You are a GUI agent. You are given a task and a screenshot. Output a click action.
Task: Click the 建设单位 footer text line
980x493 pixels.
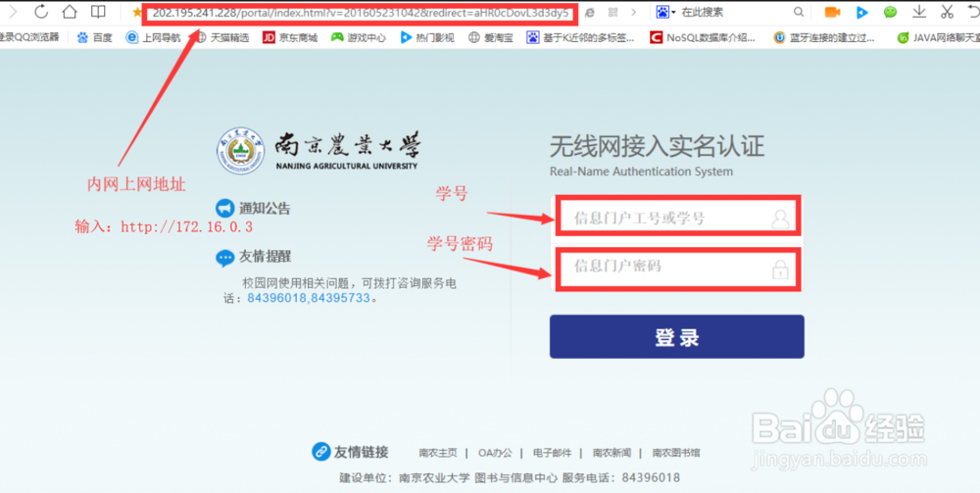pyautogui.click(x=510, y=478)
